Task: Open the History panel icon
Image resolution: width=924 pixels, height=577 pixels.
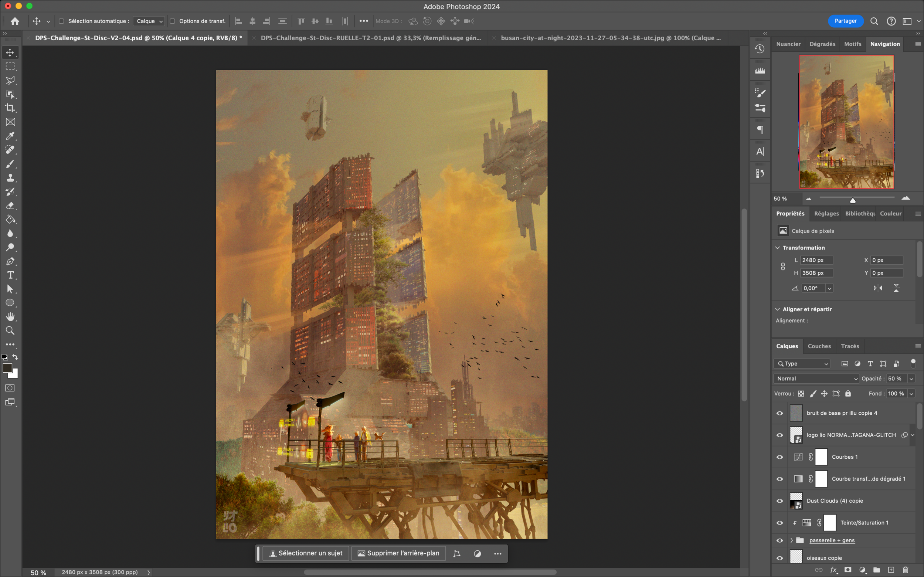Action: pyautogui.click(x=760, y=49)
